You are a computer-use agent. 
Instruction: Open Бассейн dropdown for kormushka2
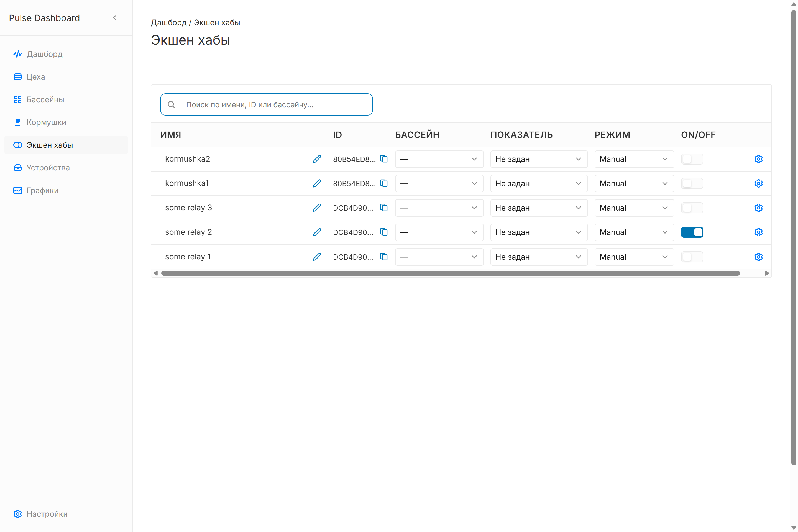[x=439, y=159]
